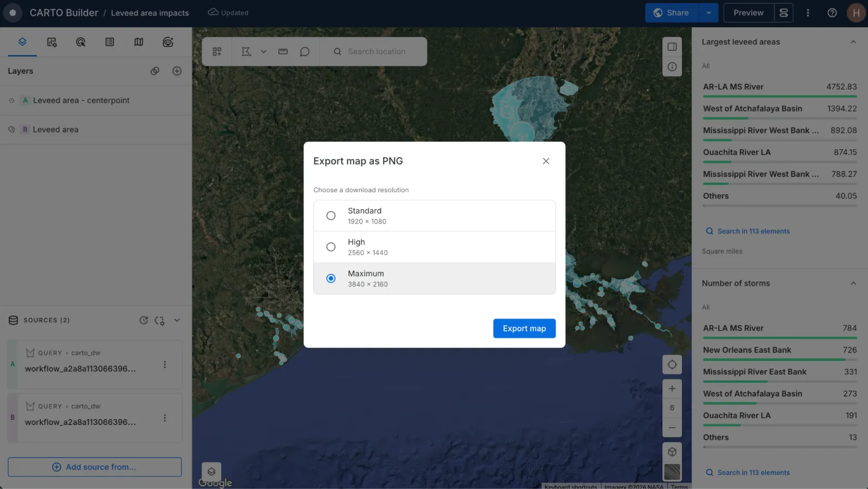Open the comments bubble tool
The image size is (868, 489).
coord(305,52)
